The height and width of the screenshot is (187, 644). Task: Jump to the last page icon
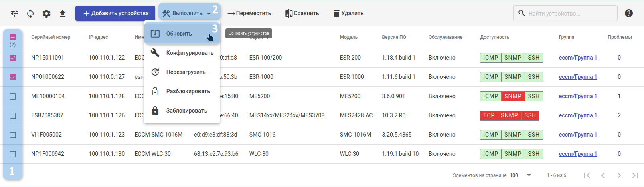[x=635, y=175]
